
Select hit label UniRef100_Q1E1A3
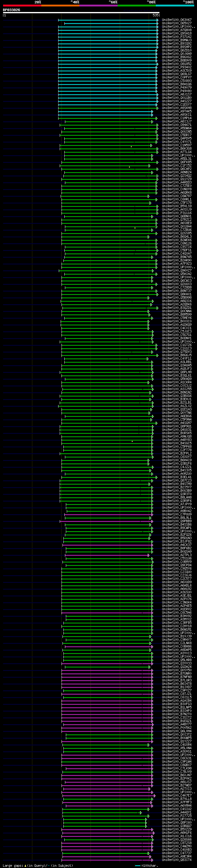[177, 410]
